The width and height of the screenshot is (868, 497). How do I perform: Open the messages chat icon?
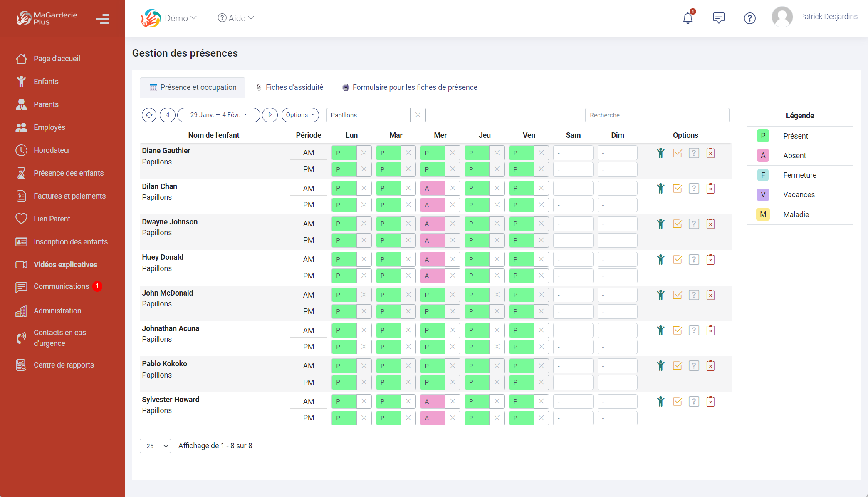[x=719, y=18]
